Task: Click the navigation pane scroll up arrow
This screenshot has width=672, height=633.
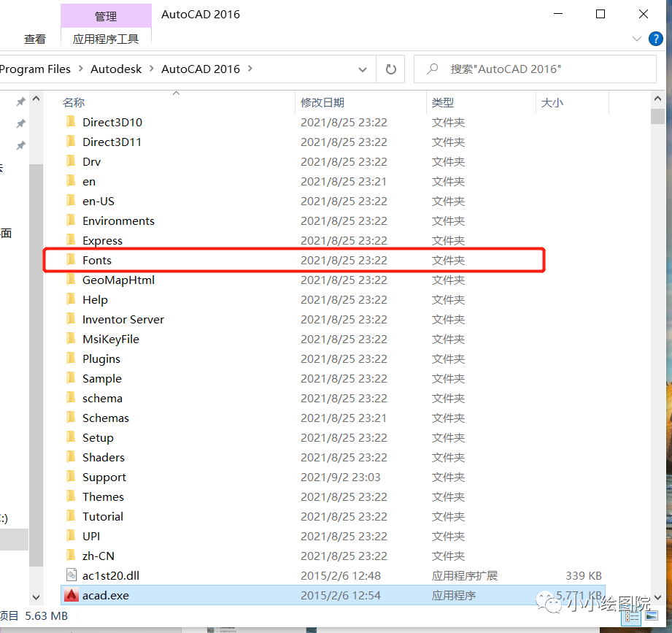Action: [36, 99]
